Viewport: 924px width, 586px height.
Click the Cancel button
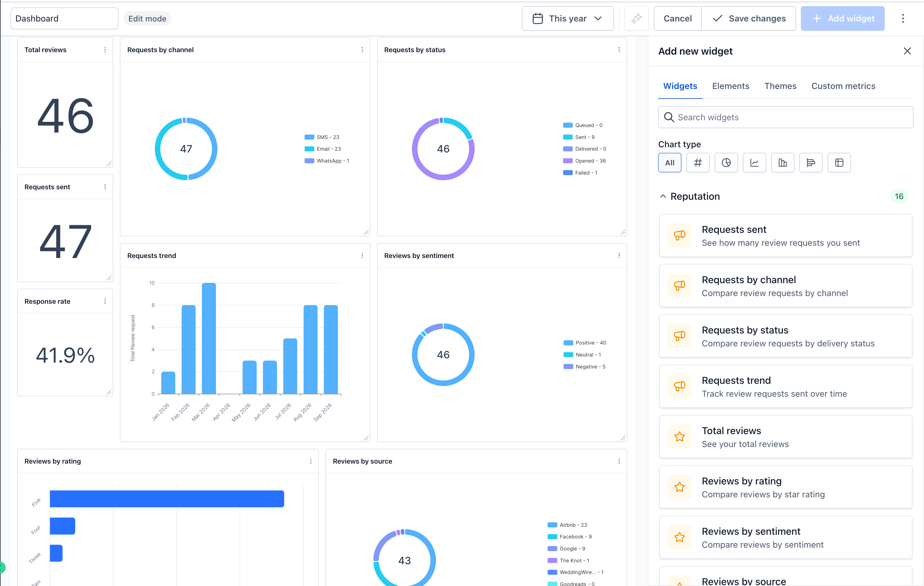pyautogui.click(x=678, y=18)
